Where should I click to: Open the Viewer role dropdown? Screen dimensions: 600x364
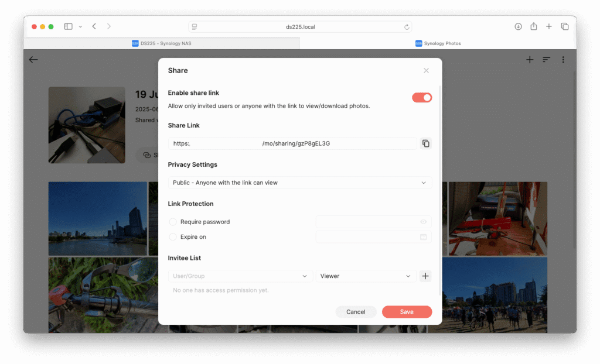point(365,276)
